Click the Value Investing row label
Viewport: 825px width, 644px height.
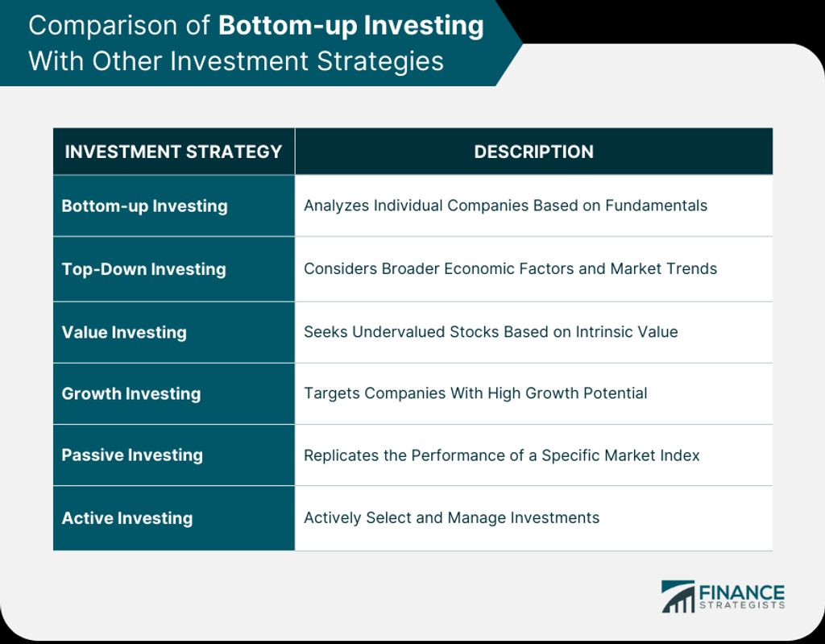click(x=124, y=332)
